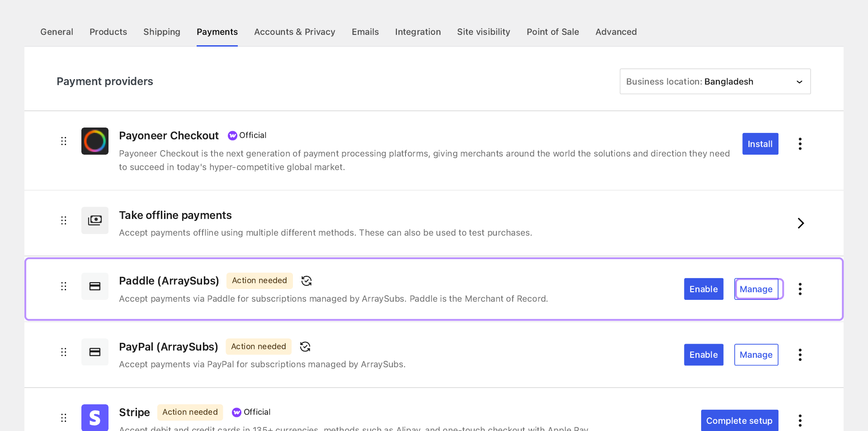Click the Official badge next to Payoneer Checkout
The height and width of the screenshot is (431, 868).
[x=247, y=135]
